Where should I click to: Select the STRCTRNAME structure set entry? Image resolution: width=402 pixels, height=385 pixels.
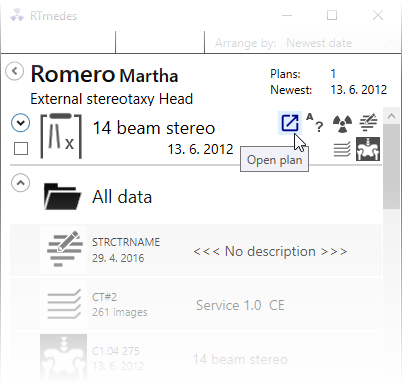[x=196, y=251]
